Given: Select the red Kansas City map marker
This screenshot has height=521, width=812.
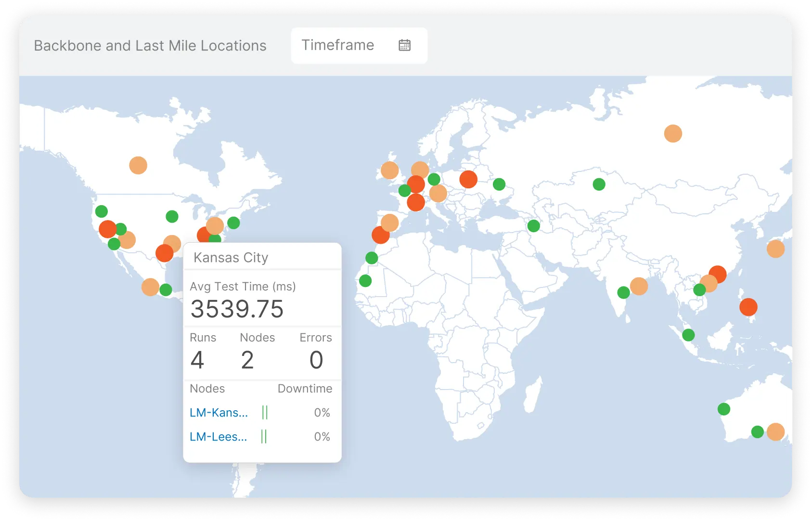Looking at the screenshot, I should pos(165,253).
